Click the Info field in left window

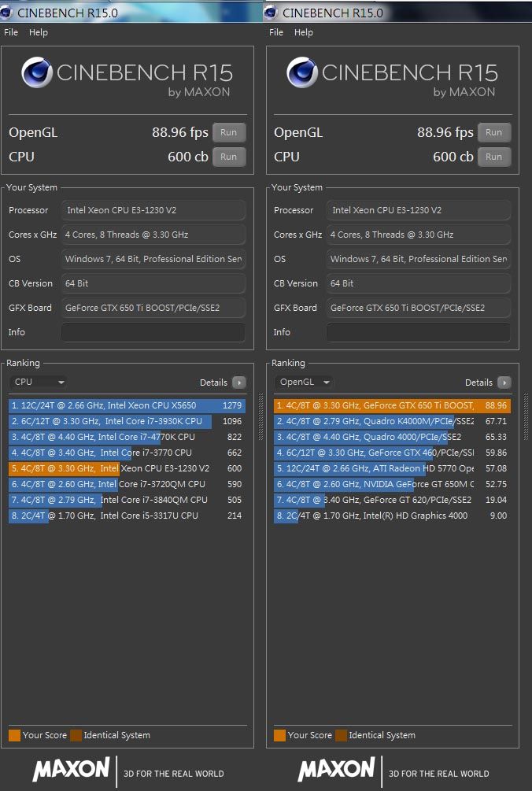point(153,332)
